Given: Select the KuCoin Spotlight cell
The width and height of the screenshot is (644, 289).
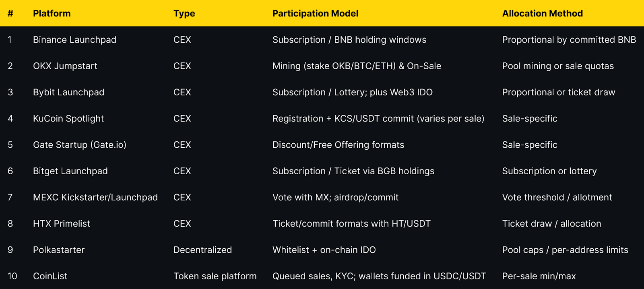Looking at the screenshot, I should pos(68,118).
